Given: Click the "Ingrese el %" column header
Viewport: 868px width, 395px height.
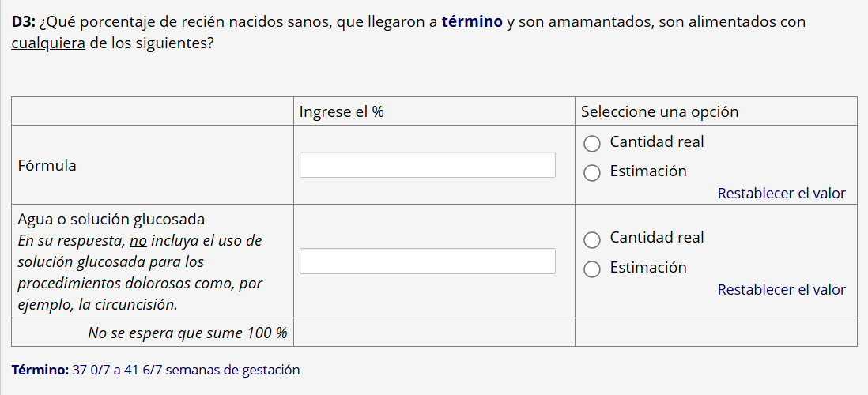Looking at the screenshot, I should [x=342, y=111].
